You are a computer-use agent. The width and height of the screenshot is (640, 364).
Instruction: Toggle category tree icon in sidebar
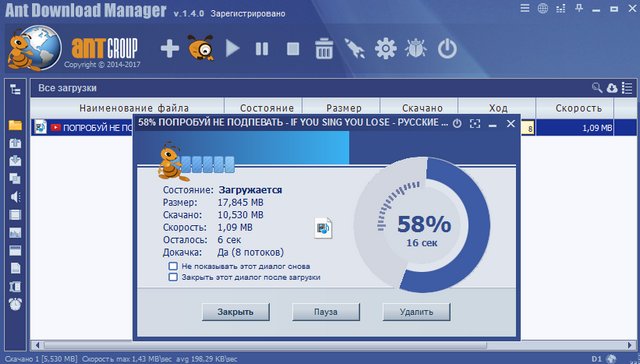coord(16,89)
